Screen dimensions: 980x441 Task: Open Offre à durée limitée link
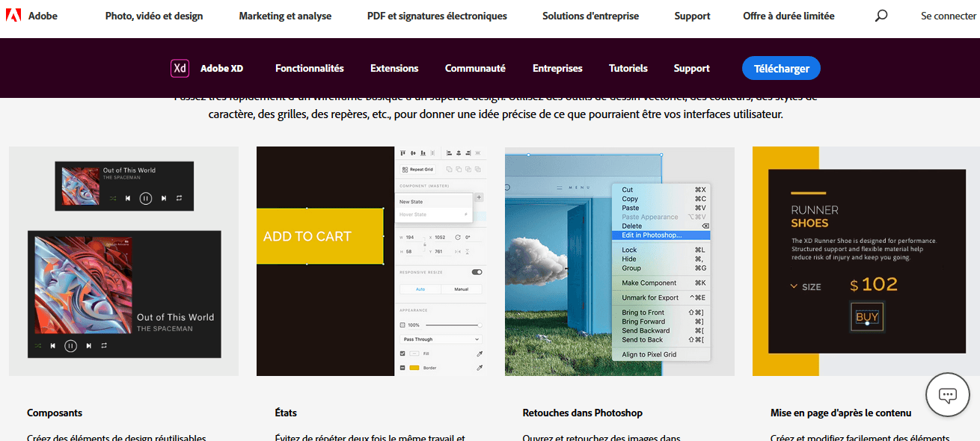tap(788, 16)
